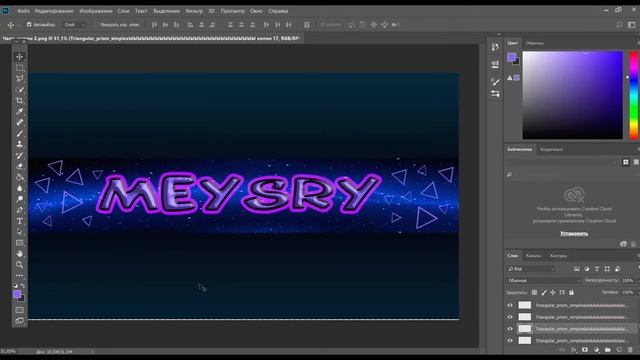Select the Lasso tool
Viewport: 640px width, 360px height.
[x=19, y=78]
